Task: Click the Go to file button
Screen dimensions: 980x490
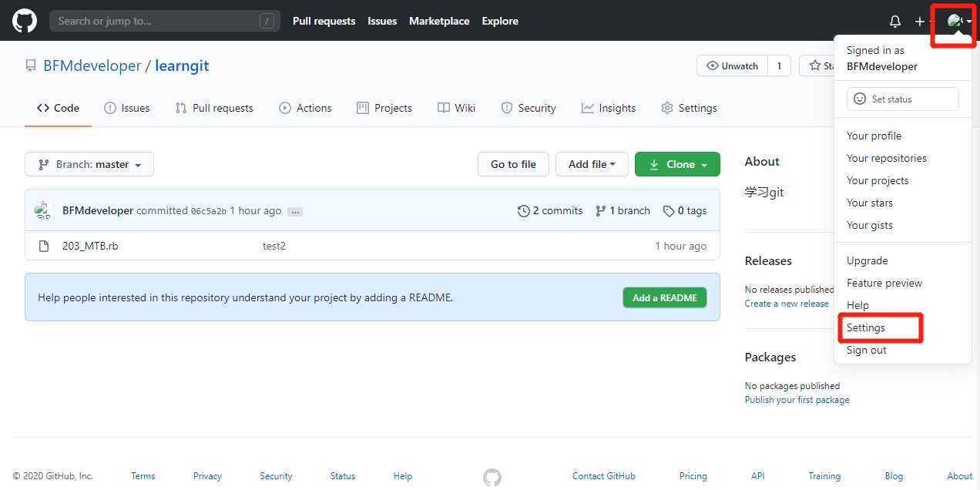Action: (513, 164)
